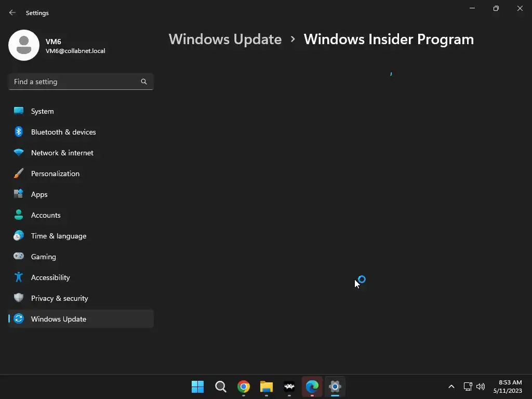The height and width of the screenshot is (399, 532).
Task: Open the Windows Start menu
Action: click(x=197, y=387)
